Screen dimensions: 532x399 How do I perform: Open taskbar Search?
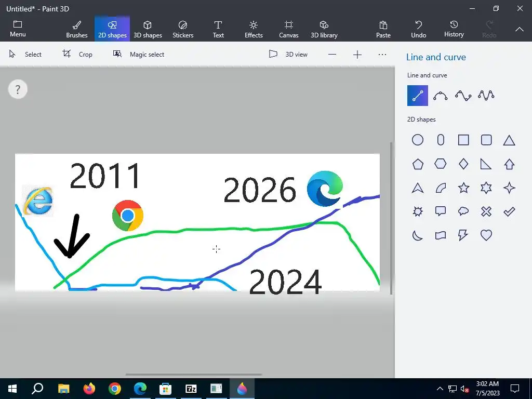point(37,389)
